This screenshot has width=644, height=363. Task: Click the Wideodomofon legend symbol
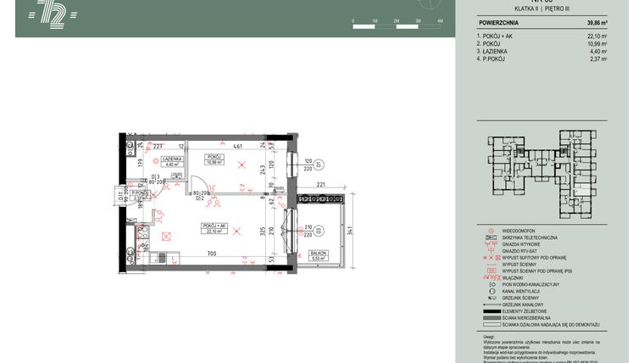pyautogui.click(x=491, y=232)
